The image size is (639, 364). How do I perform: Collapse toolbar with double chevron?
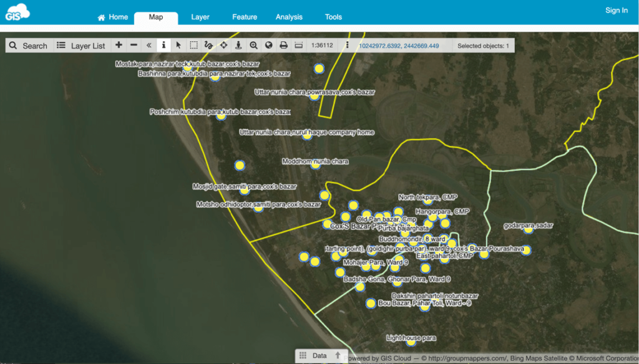[149, 45]
